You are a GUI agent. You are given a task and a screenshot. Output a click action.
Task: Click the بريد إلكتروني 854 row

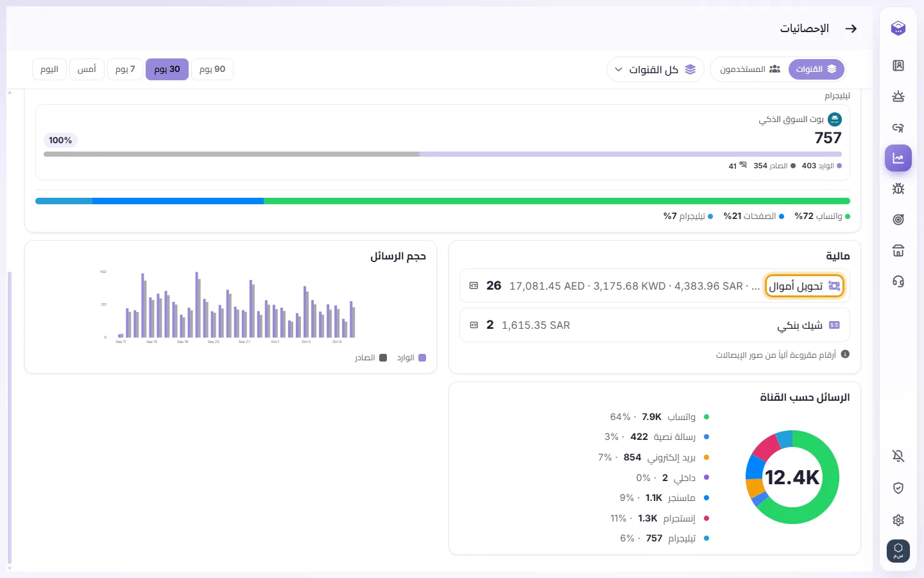pos(654,457)
